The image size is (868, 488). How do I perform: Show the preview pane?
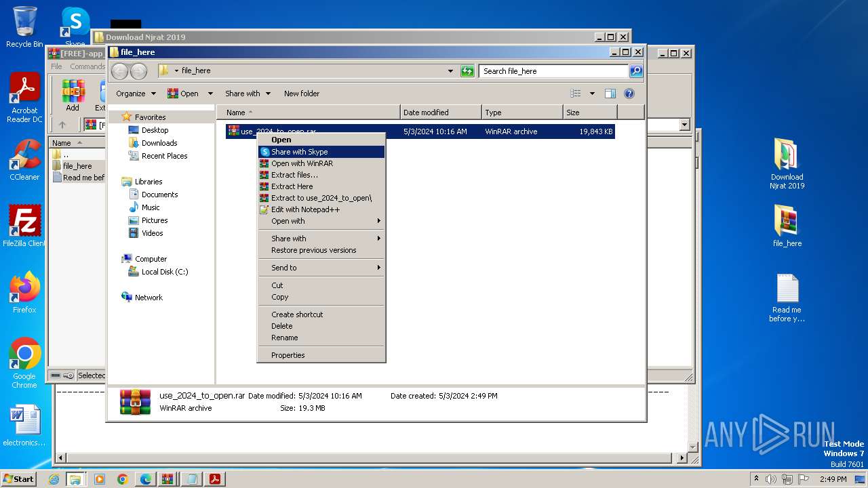pyautogui.click(x=610, y=94)
